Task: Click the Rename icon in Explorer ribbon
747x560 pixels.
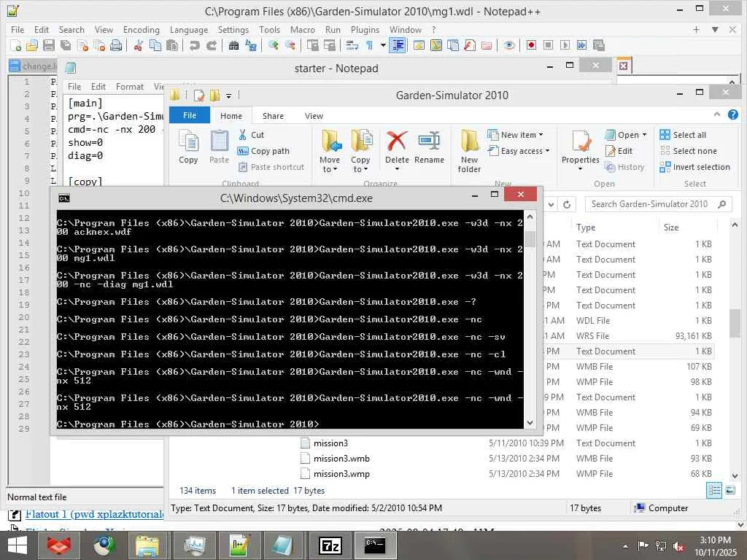Action: point(429,141)
